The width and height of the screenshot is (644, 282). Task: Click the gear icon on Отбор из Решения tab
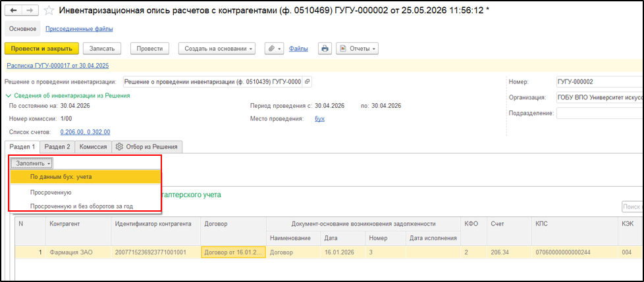tap(119, 147)
